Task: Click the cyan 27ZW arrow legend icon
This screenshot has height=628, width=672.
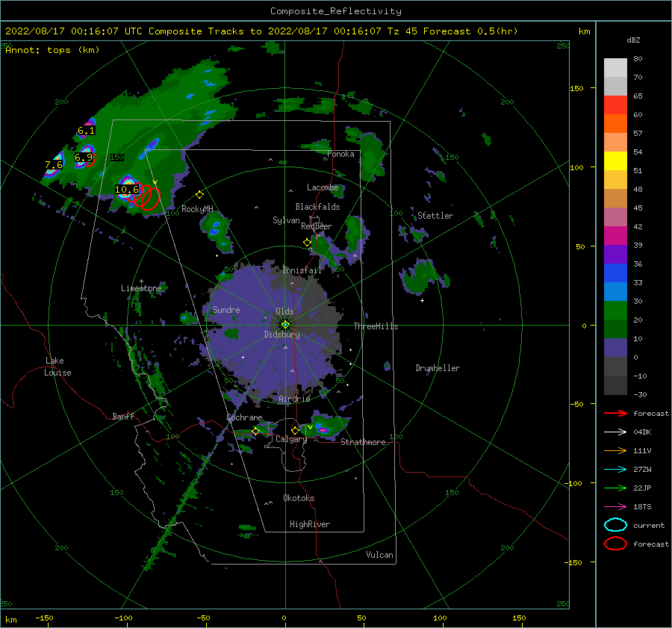Action: click(x=615, y=470)
